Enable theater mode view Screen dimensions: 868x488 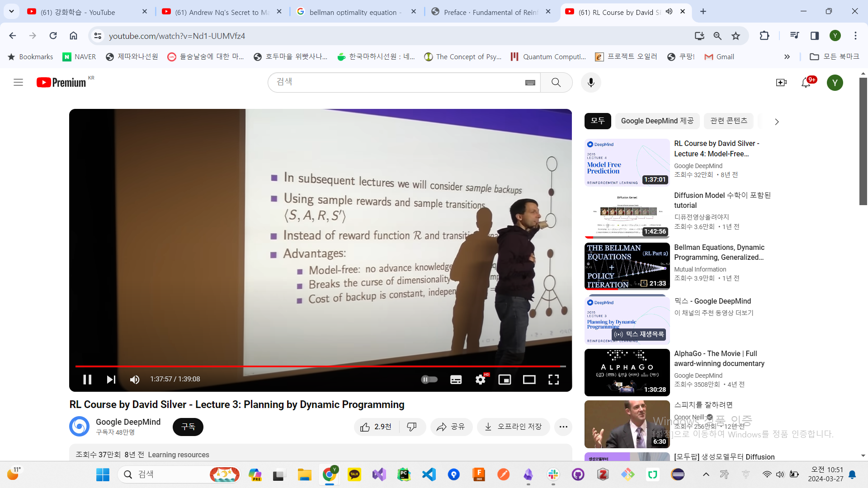tap(529, 380)
